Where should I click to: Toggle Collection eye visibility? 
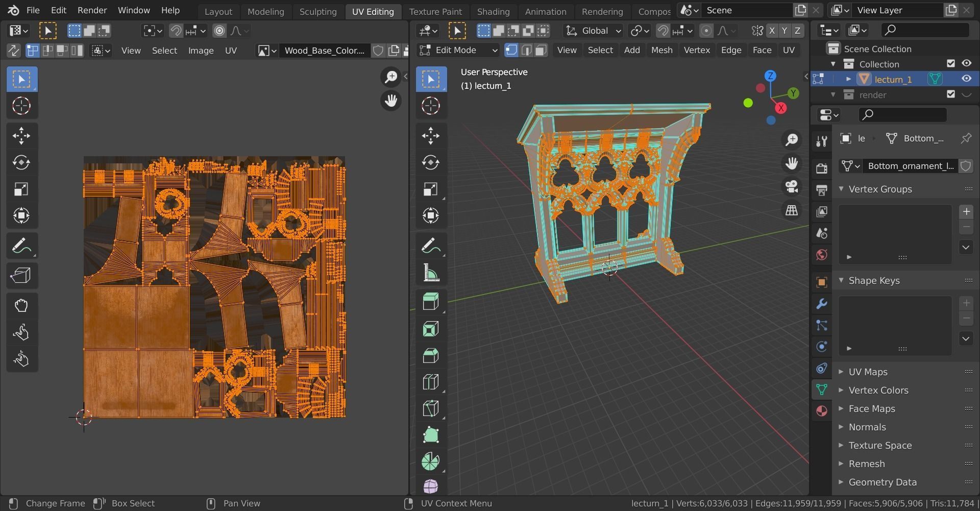(966, 63)
